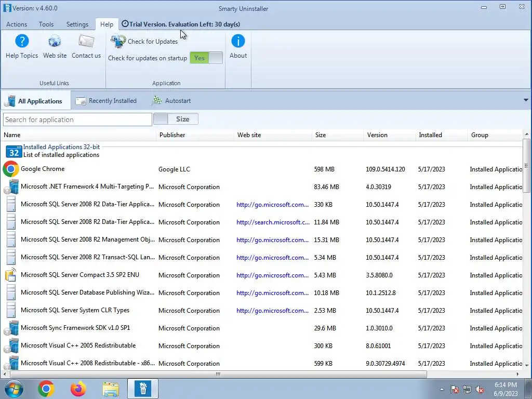Click the Action Center flag tray icon

click(x=455, y=390)
